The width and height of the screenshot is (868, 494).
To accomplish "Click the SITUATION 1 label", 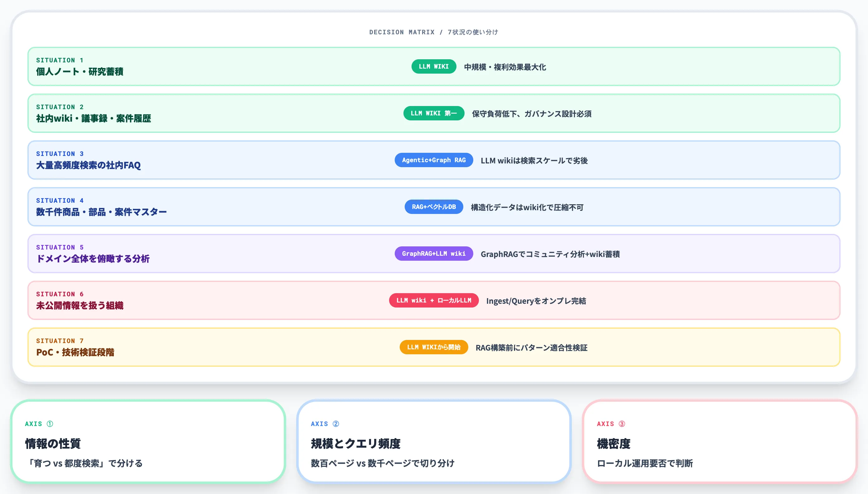I will pyautogui.click(x=60, y=60).
